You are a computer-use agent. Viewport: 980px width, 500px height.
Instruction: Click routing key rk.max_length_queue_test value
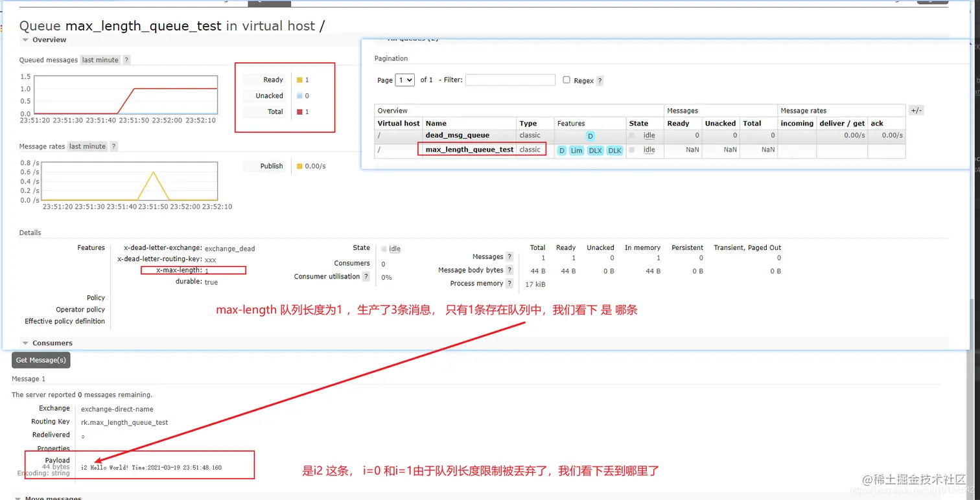coord(124,422)
